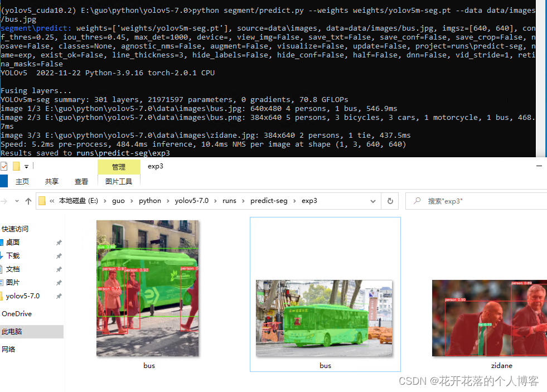Image resolution: width=547 pixels, height=392 pixels.
Task: Click the pin icon next to 下载
Action: click(59, 256)
